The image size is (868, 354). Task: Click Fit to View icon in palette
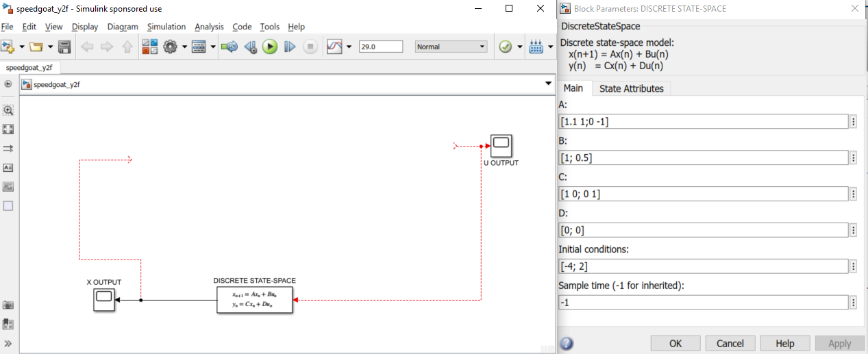point(8,129)
